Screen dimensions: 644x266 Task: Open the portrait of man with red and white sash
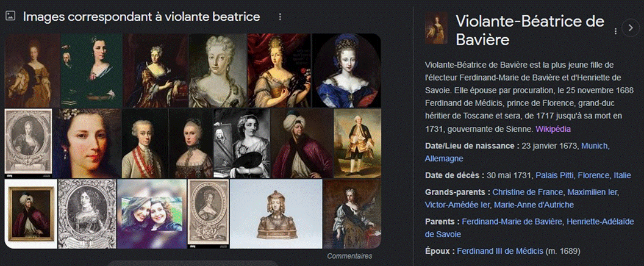(x=145, y=143)
